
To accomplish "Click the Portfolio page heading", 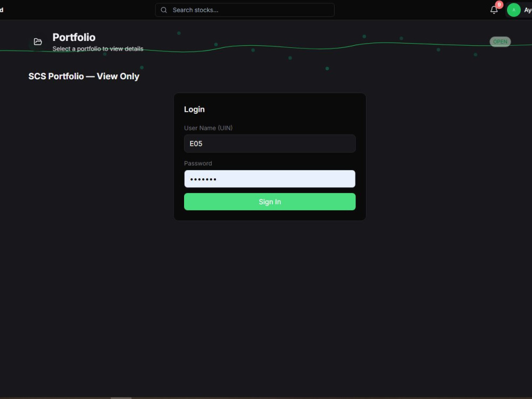I will (x=74, y=37).
